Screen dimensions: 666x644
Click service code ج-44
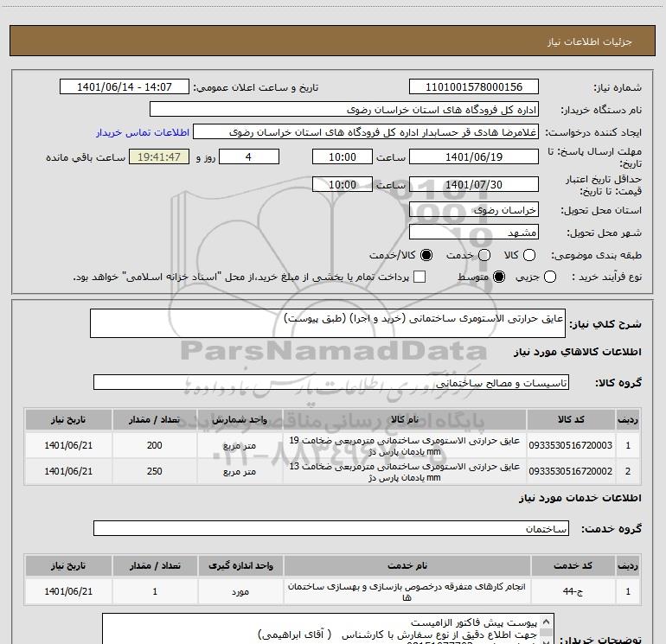pyautogui.click(x=573, y=591)
